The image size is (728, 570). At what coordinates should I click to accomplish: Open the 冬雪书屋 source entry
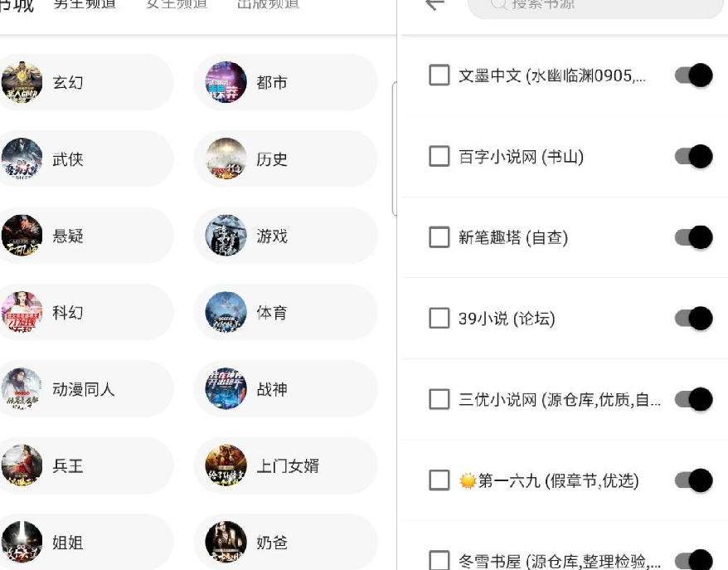[559, 561]
